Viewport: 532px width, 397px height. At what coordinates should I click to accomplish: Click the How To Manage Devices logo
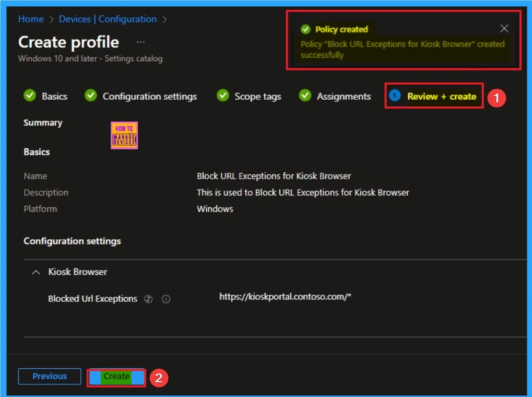point(124,136)
